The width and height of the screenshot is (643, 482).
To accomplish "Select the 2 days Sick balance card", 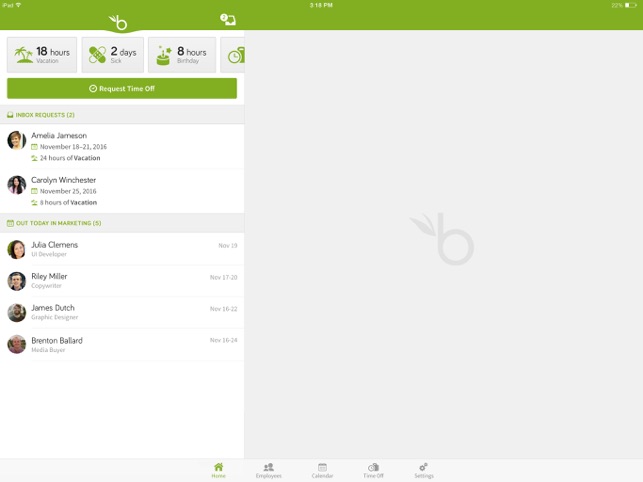I will click(x=113, y=55).
